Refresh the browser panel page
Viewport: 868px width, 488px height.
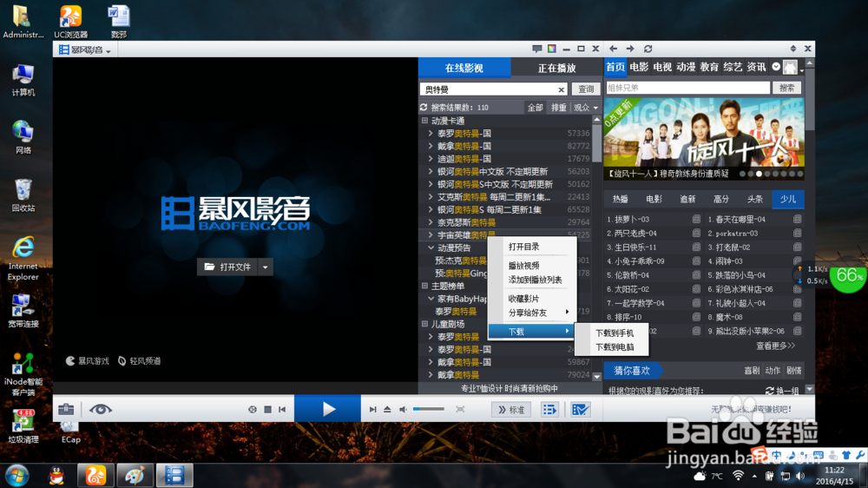pyautogui.click(x=648, y=49)
